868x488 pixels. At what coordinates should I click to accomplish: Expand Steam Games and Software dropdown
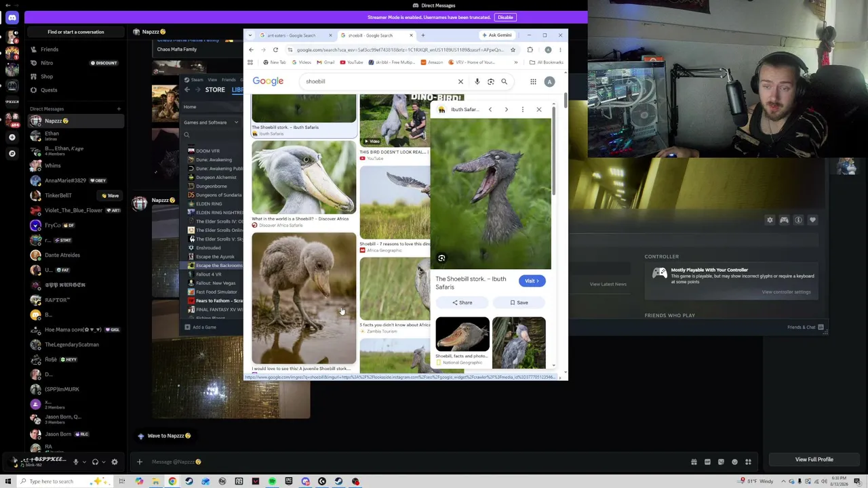click(212, 123)
